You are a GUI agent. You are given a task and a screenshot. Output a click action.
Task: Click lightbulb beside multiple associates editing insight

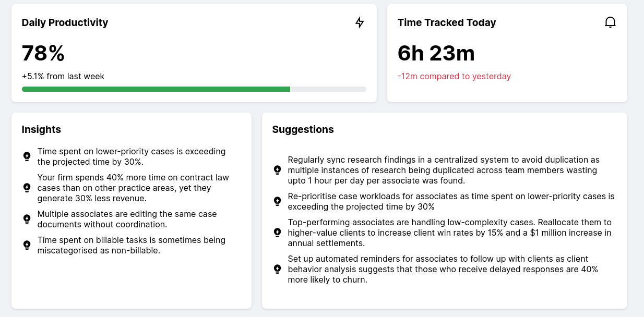(27, 219)
